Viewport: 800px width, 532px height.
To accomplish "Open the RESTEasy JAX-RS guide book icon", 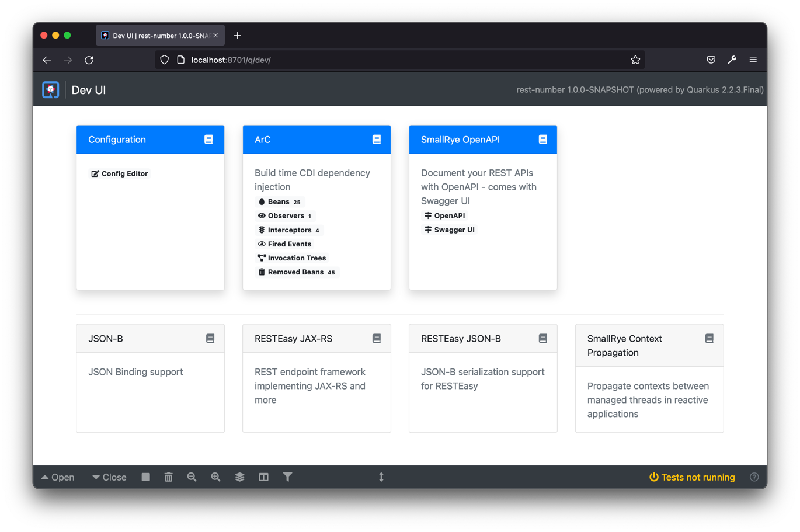I will click(377, 339).
